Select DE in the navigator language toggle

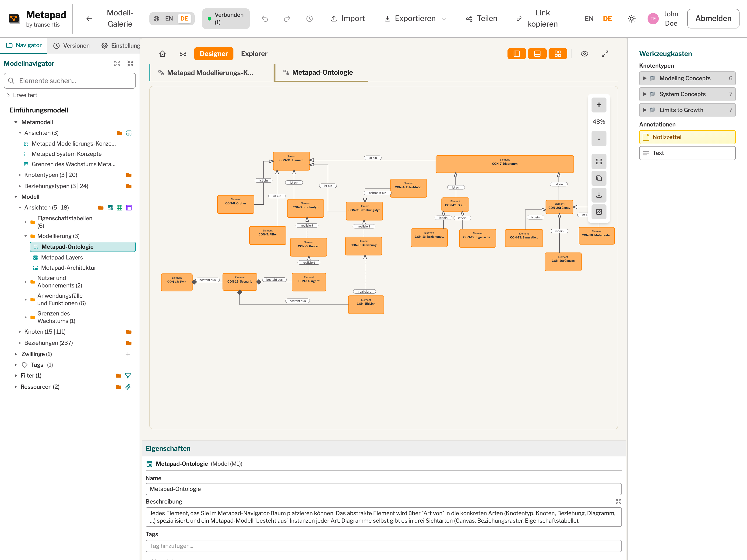[184, 19]
